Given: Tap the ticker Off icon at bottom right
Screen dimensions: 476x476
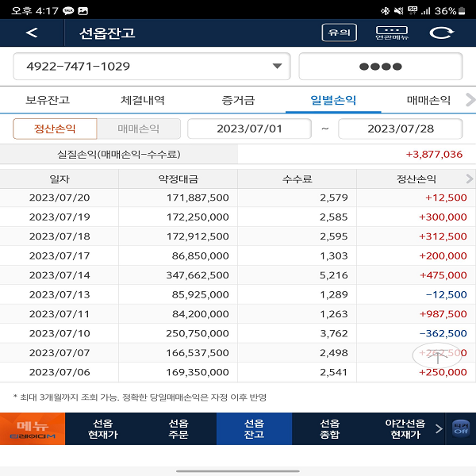Looking at the screenshot, I should point(460,428).
